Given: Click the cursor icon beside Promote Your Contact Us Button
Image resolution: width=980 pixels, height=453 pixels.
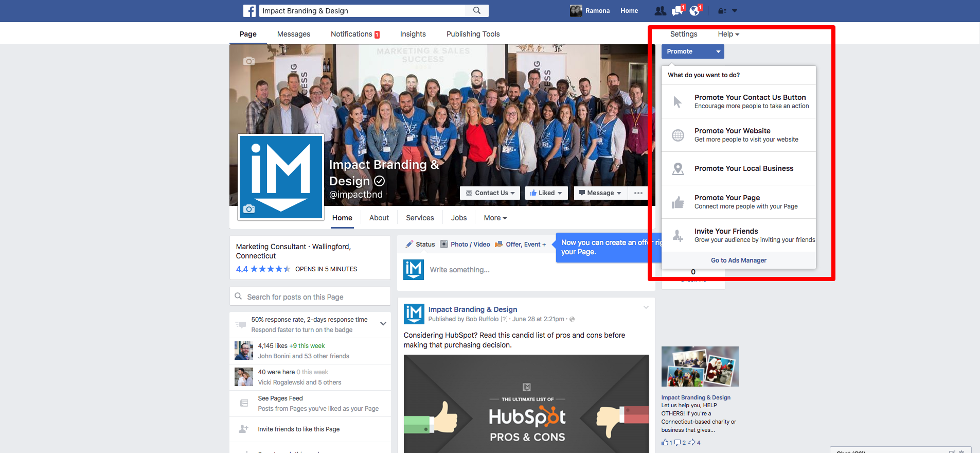Looking at the screenshot, I should (678, 102).
